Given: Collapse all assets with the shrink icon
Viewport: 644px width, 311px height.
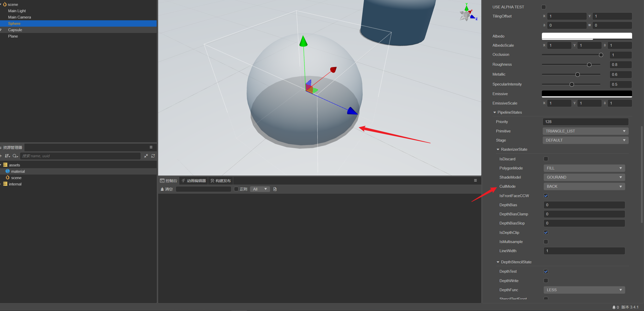Looking at the screenshot, I should (x=146, y=156).
